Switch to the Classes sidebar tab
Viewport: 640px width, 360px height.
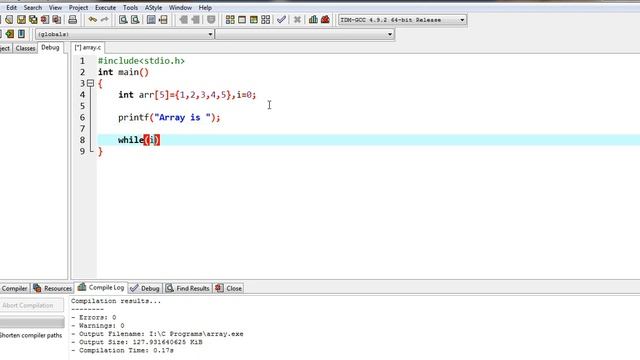tap(25, 48)
